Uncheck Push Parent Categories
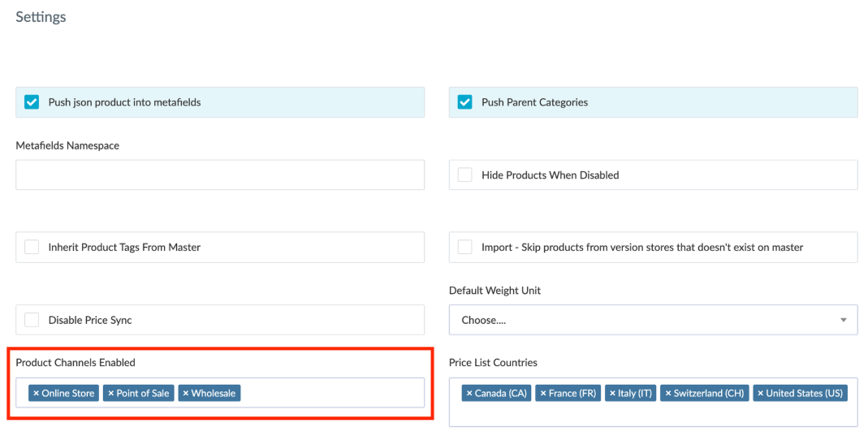Screen dimensions: 868x436 [465, 102]
